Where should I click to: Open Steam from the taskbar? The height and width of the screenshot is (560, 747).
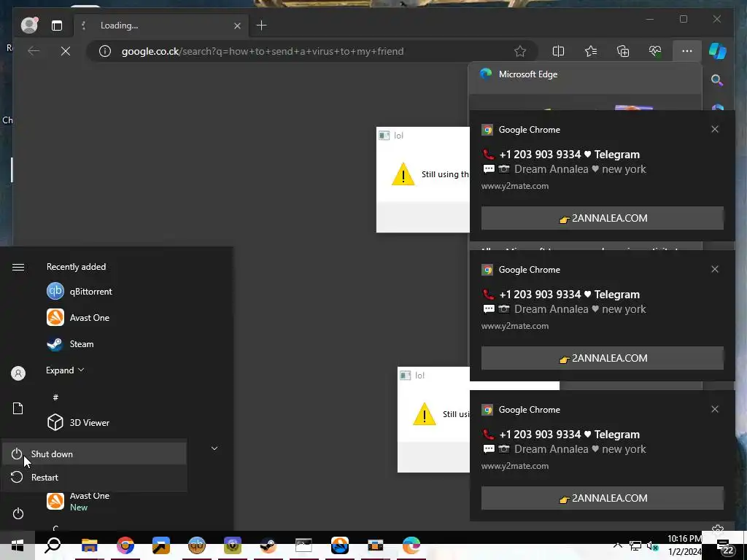(268, 545)
